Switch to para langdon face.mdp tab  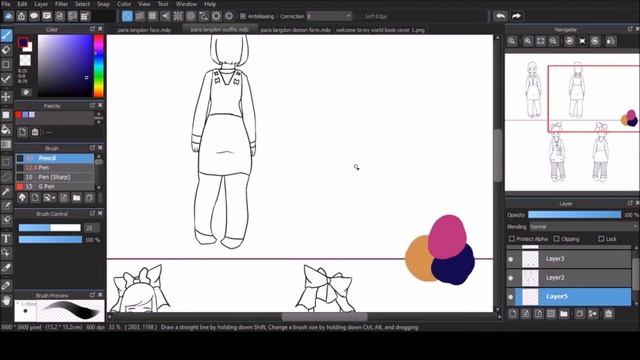click(x=144, y=30)
